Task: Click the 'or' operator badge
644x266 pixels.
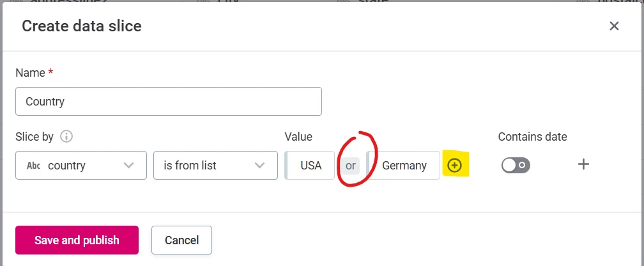Action: 350,166
